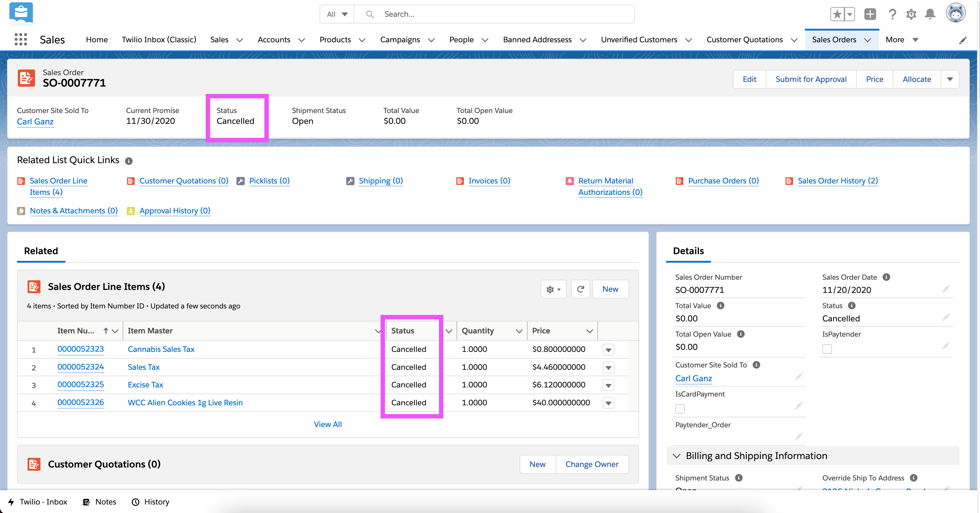Open the History utility bar item
This screenshot has width=980, height=513.
pos(150,502)
